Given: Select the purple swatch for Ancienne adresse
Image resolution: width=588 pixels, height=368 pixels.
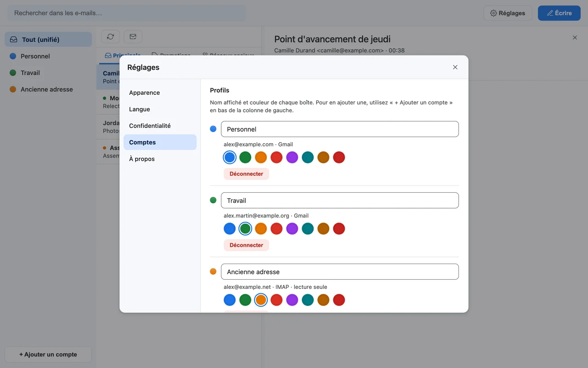Looking at the screenshot, I should [x=292, y=300].
